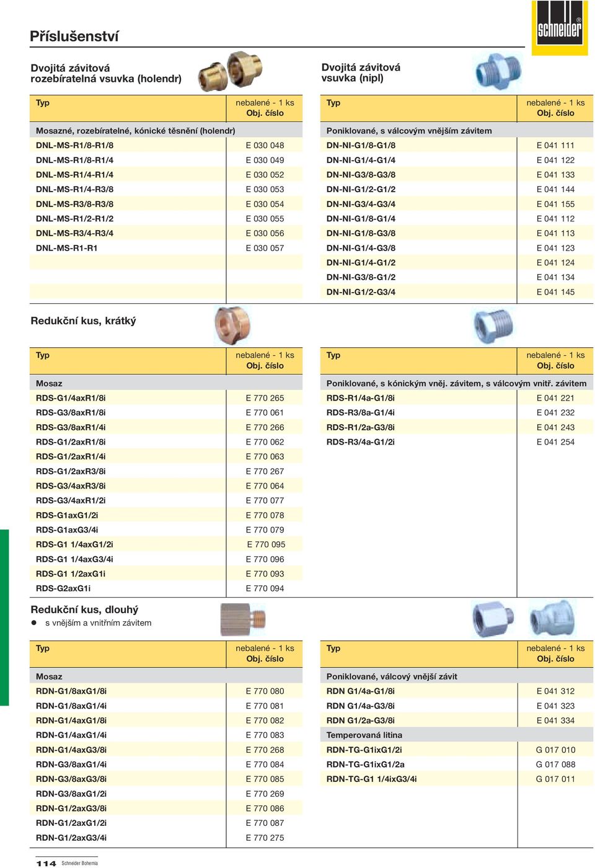Click row RDN-G3/8axG3/8i

(x=166, y=779)
